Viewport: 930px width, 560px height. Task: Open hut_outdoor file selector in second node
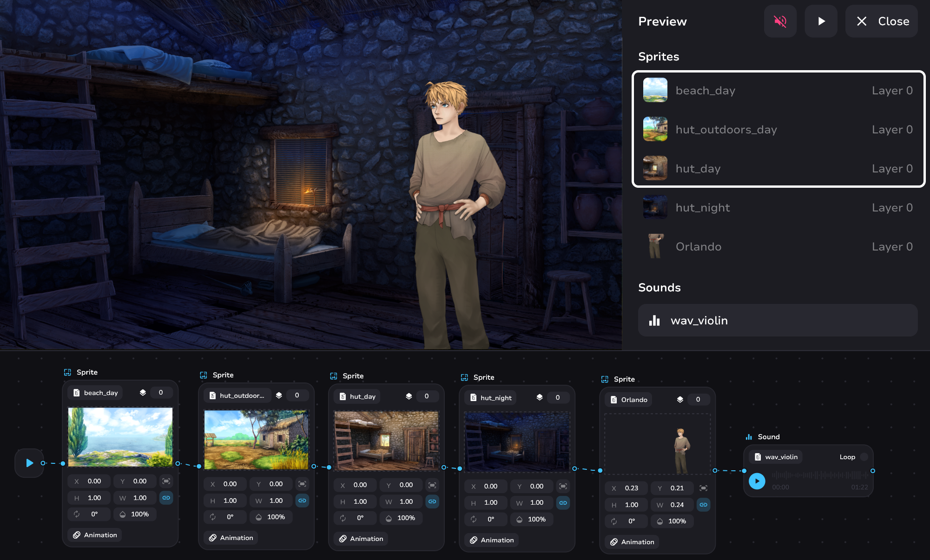coord(237,395)
